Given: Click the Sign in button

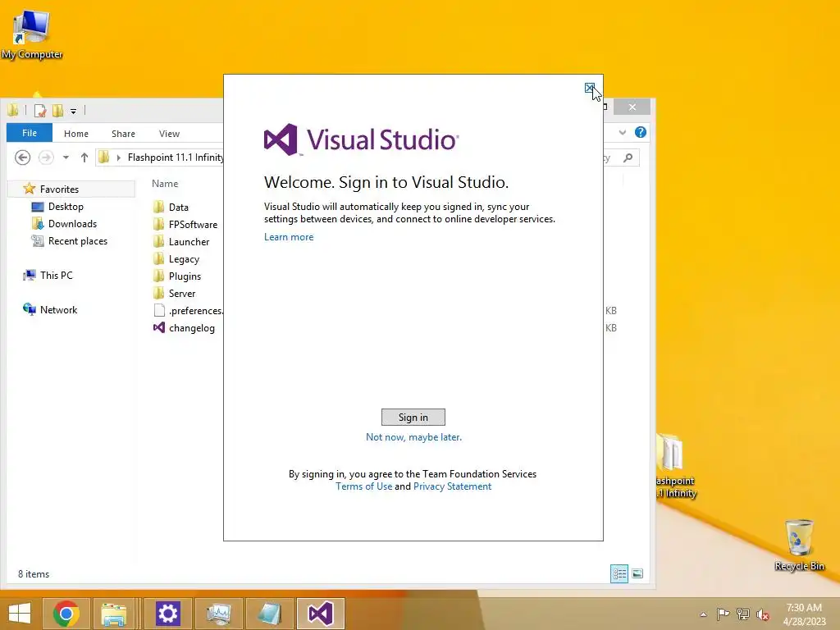Looking at the screenshot, I should coord(413,417).
